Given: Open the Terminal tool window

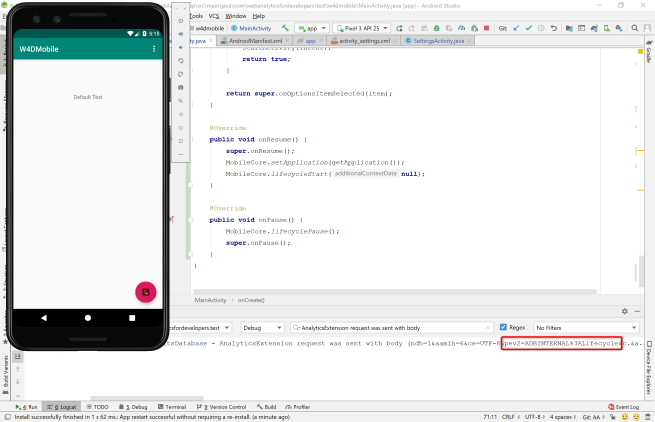Looking at the screenshot, I should pyautogui.click(x=172, y=407).
